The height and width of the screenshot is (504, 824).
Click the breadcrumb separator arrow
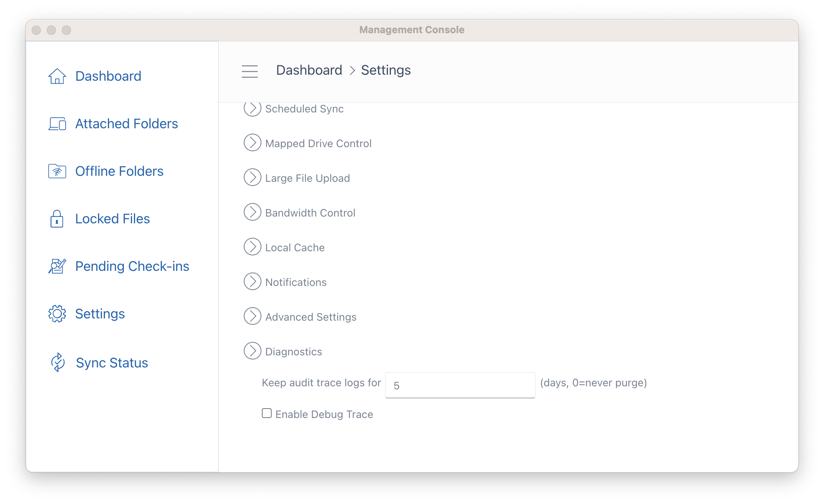352,71
